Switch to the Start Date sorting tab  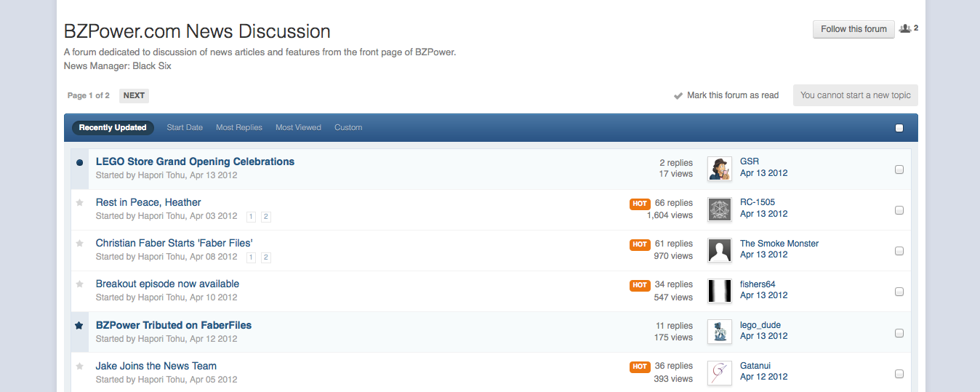(185, 127)
